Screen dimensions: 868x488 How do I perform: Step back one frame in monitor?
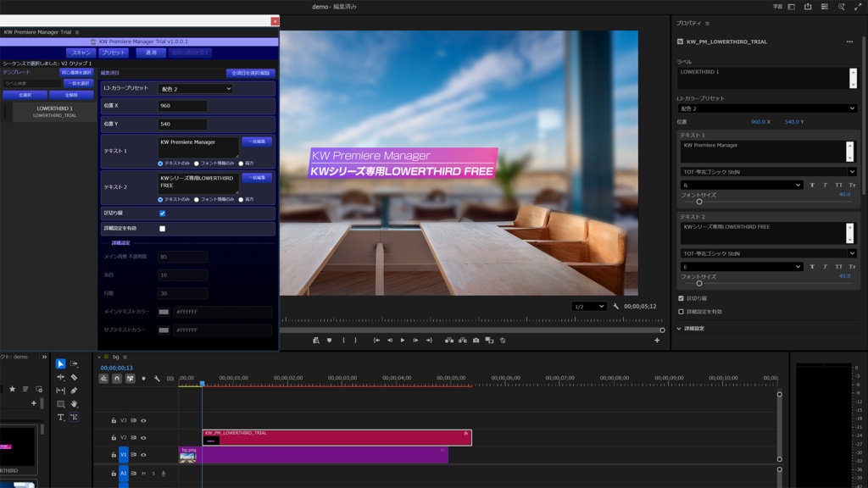click(x=390, y=341)
